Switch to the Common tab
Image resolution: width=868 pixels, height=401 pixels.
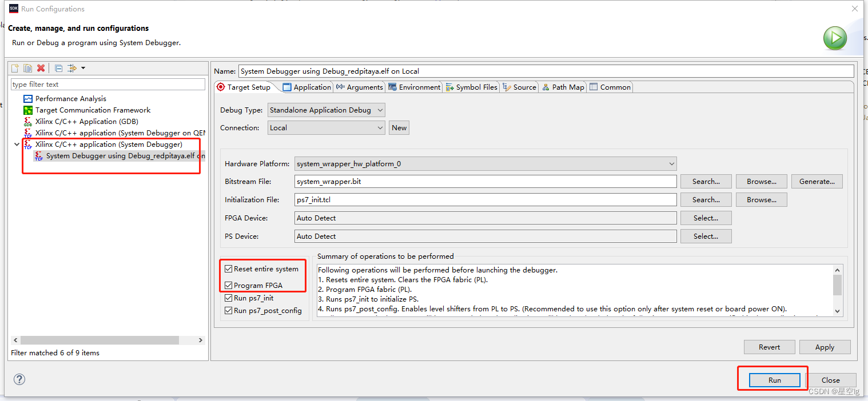[610, 87]
